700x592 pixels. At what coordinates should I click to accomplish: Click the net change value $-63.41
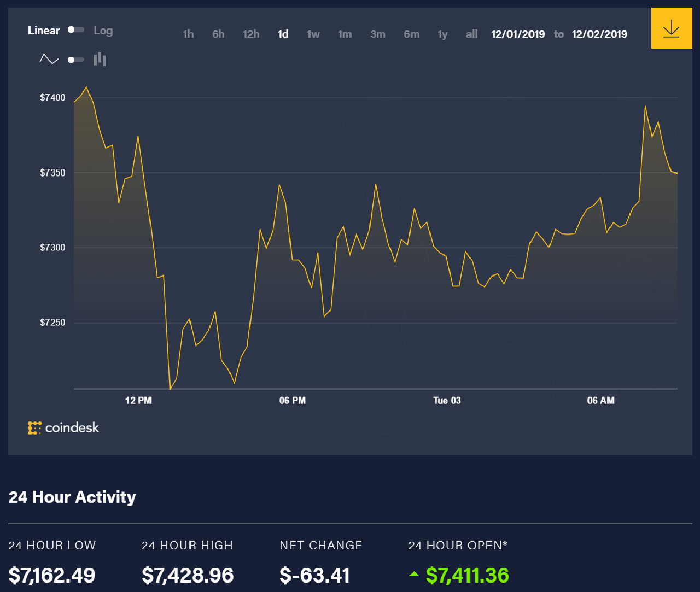(x=314, y=576)
